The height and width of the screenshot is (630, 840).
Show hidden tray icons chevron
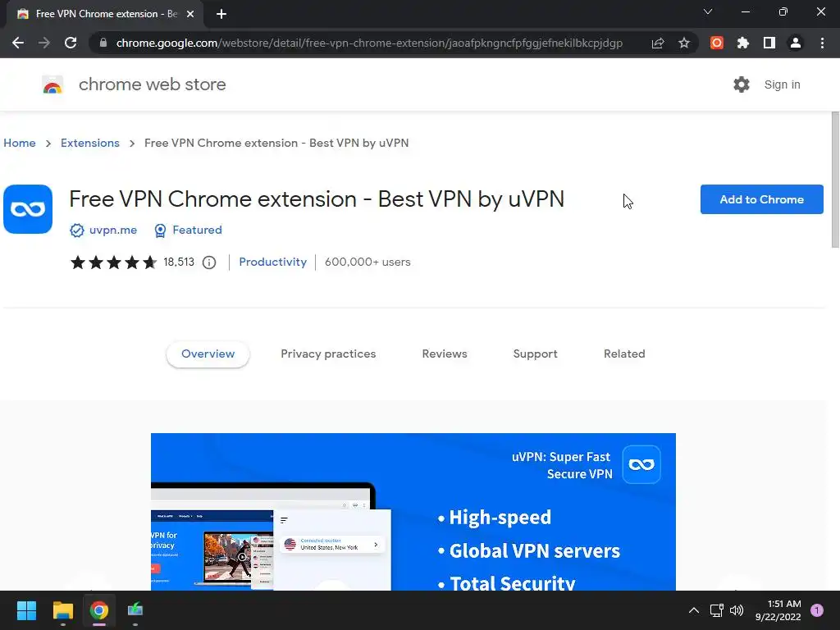pos(693,610)
